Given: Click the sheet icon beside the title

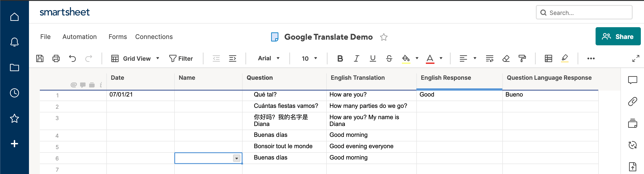Looking at the screenshot, I should tap(274, 37).
